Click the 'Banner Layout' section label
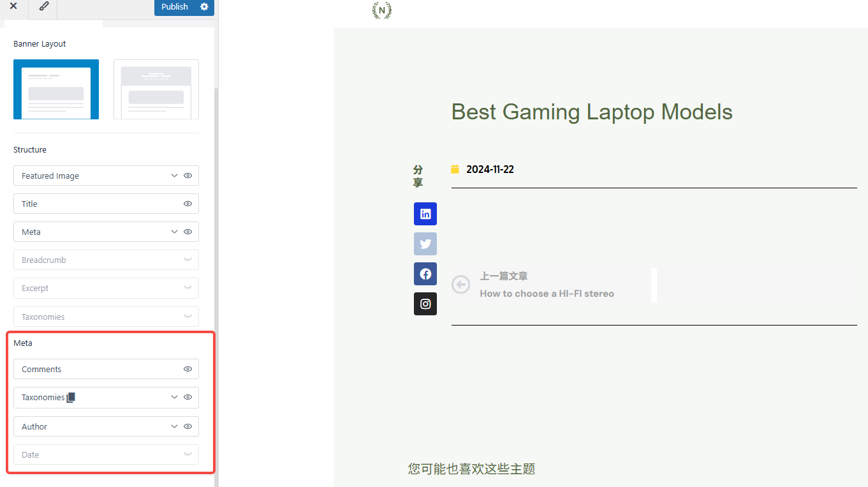The image size is (868, 487). click(40, 44)
